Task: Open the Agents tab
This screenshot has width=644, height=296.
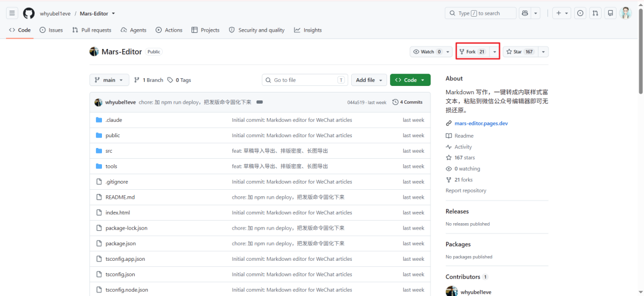Action: [134, 30]
